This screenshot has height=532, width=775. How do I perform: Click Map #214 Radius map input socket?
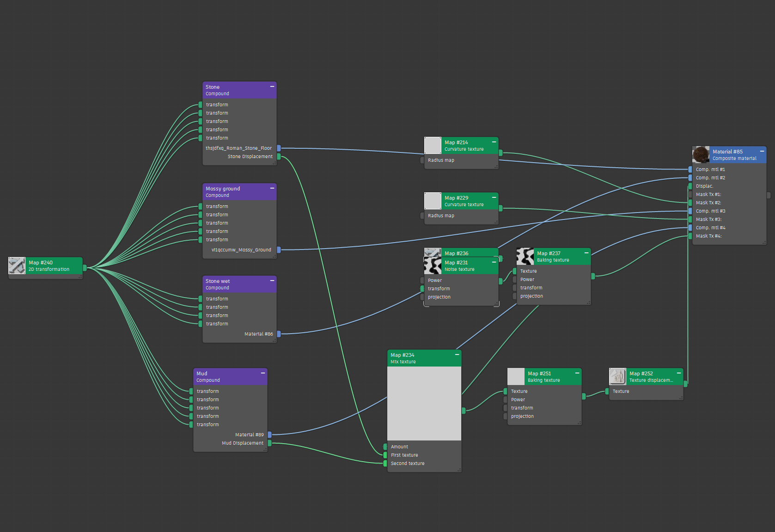(422, 160)
